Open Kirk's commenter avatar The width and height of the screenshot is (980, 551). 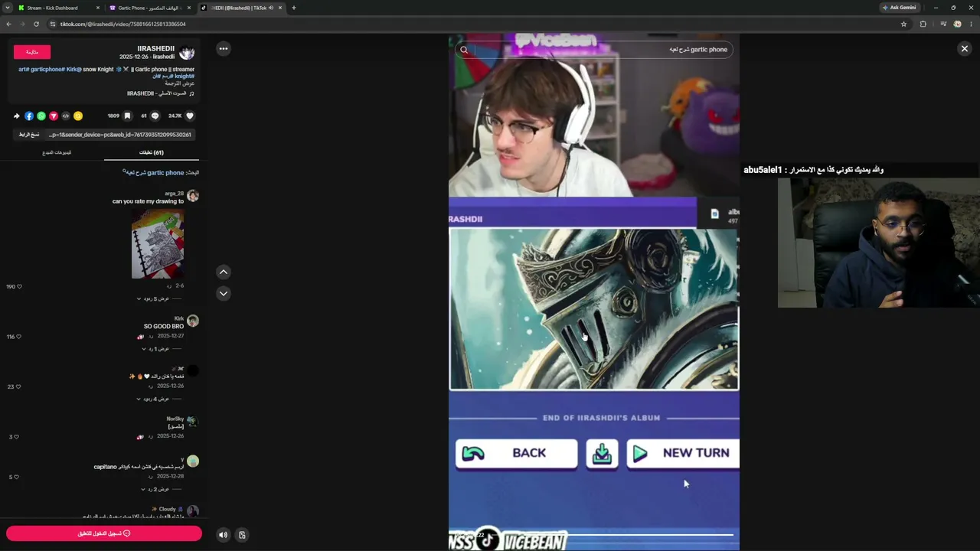[193, 321]
